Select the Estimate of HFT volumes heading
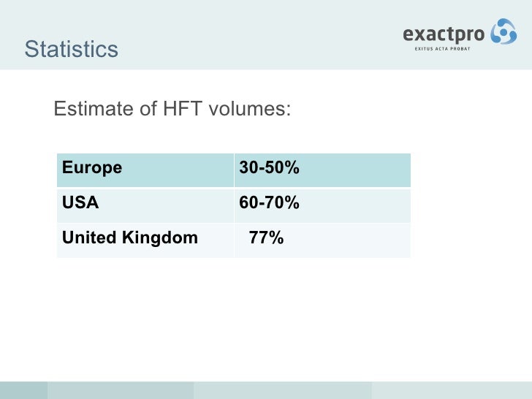Image resolution: width=532 pixels, height=399 pixels. coord(172,109)
